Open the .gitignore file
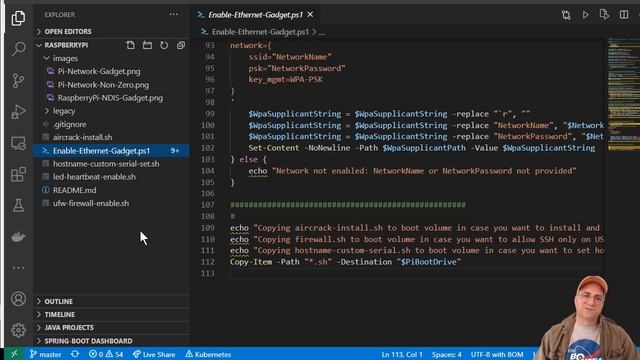Screen dimensions: 640x360 pyautogui.click(x=69, y=124)
